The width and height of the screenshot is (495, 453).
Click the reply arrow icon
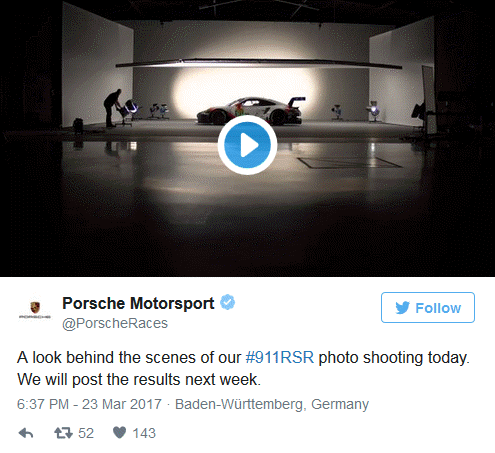coord(26,433)
